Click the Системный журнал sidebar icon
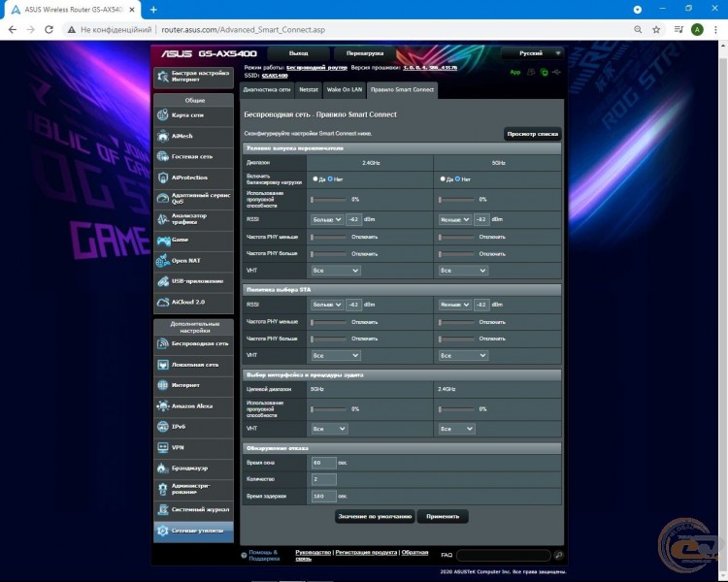Image resolution: width=728 pixels, height=582 pixels. 162,509
